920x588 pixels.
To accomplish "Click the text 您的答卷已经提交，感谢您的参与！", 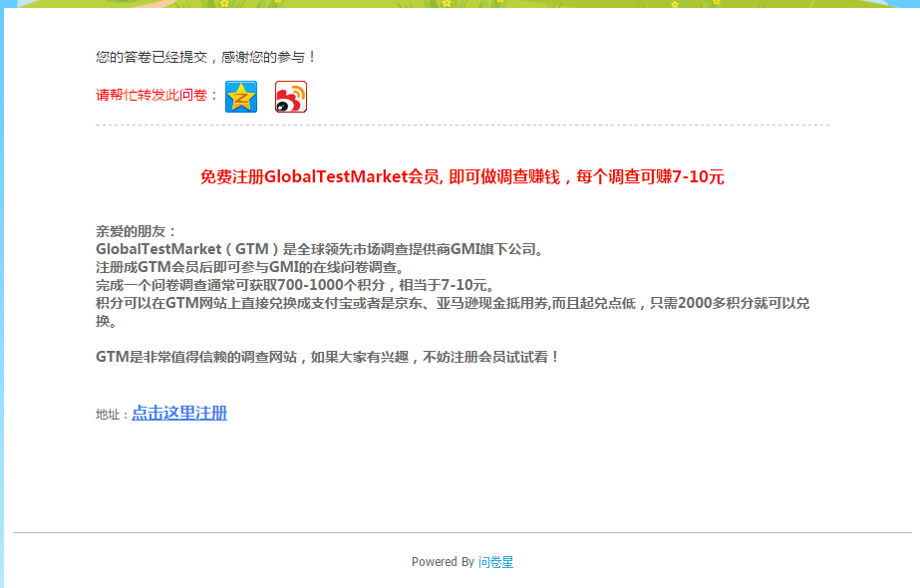I will (x=206, y=57).
